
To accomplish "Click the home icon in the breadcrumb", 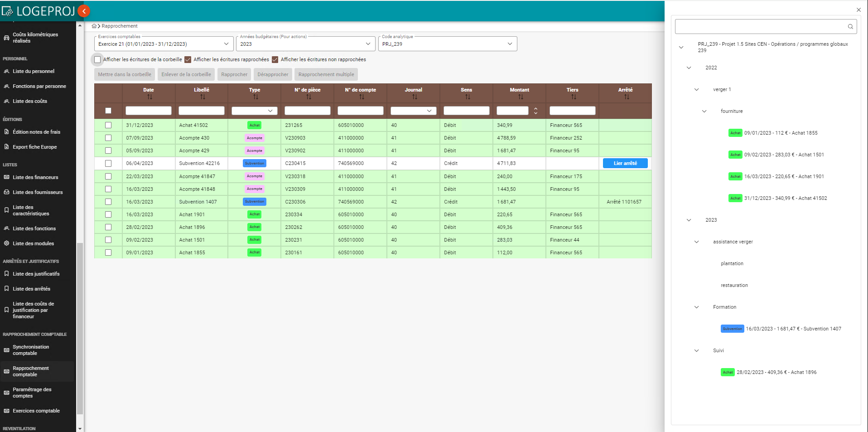I will coord(94,26).
